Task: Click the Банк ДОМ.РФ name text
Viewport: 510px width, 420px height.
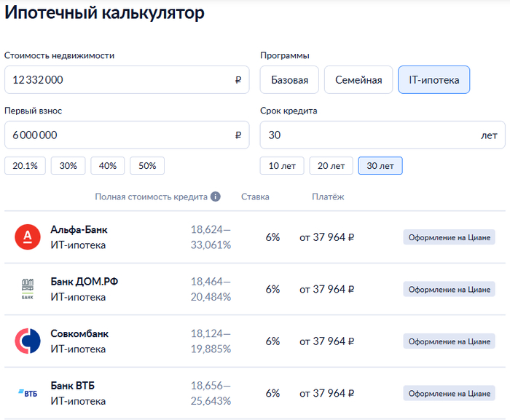Action: pyautogui.click(x=85, y=282)
